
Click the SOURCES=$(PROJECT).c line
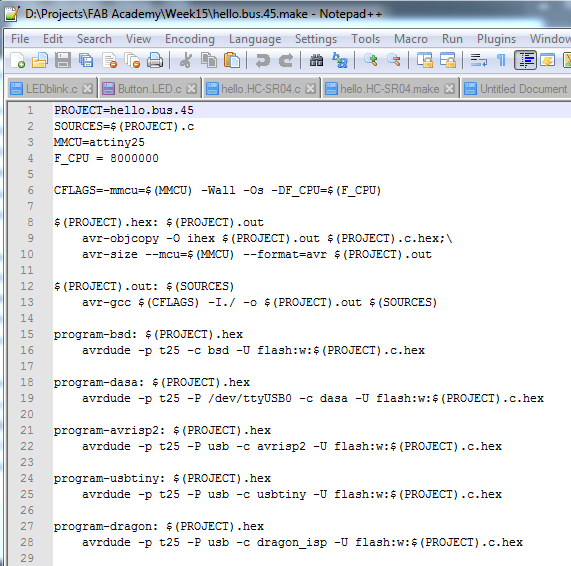(124, 126)
